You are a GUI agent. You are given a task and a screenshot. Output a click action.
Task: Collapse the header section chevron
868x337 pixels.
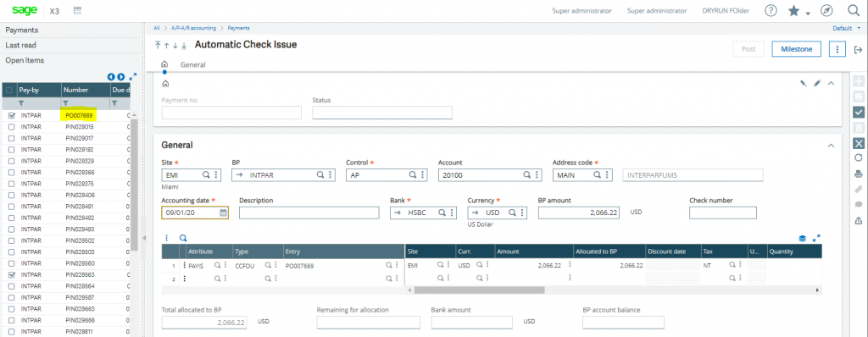click(831, 83)
